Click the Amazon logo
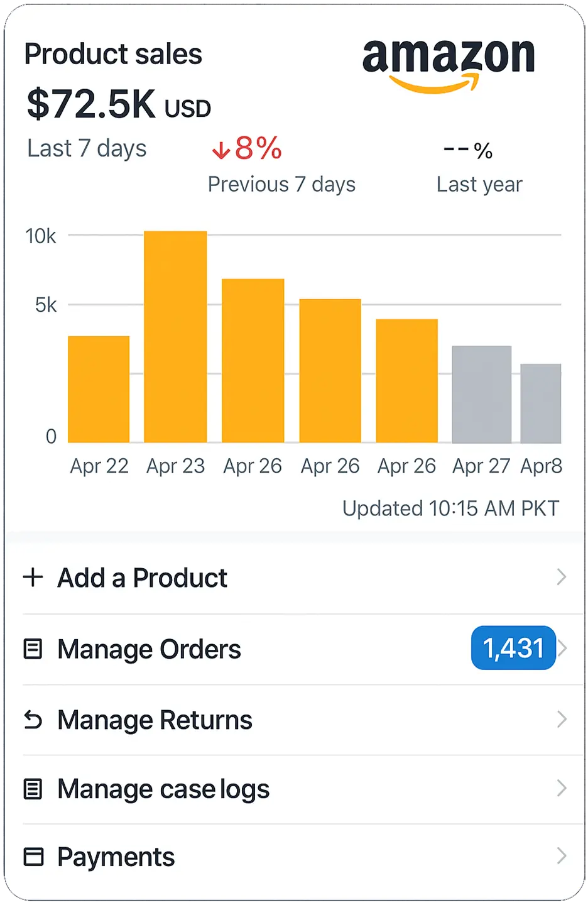This screenshot has width=588, height=905. click(x=449, y=63)
